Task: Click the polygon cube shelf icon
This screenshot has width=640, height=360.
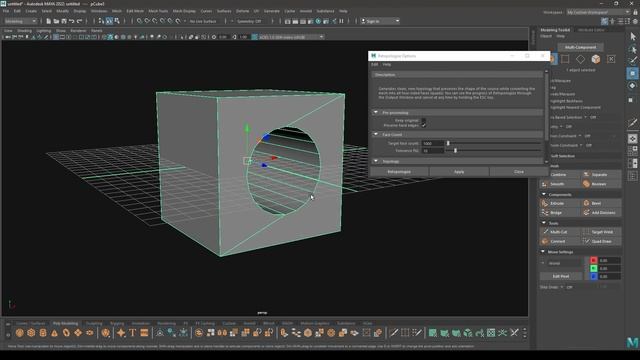Action: (x=31, y=333)
